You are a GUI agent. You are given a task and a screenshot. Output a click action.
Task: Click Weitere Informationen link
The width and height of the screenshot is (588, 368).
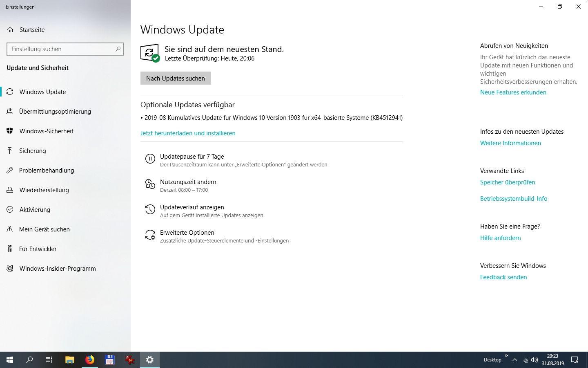click(510, 143)
